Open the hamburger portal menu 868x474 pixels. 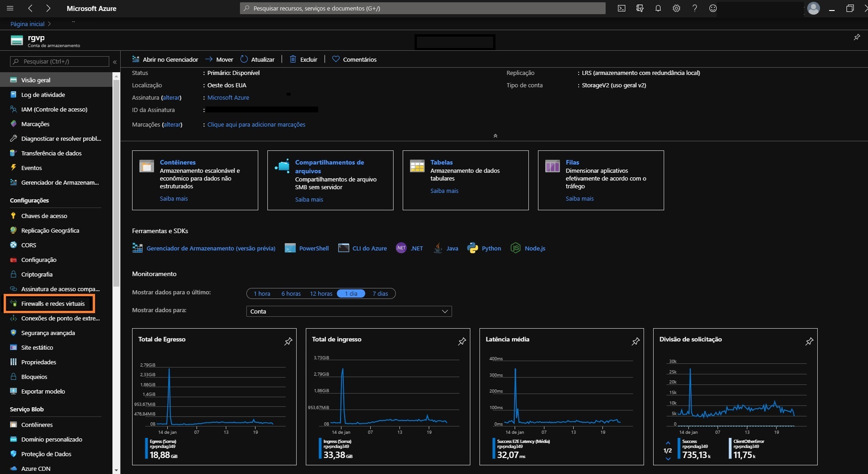click(10, 8)
